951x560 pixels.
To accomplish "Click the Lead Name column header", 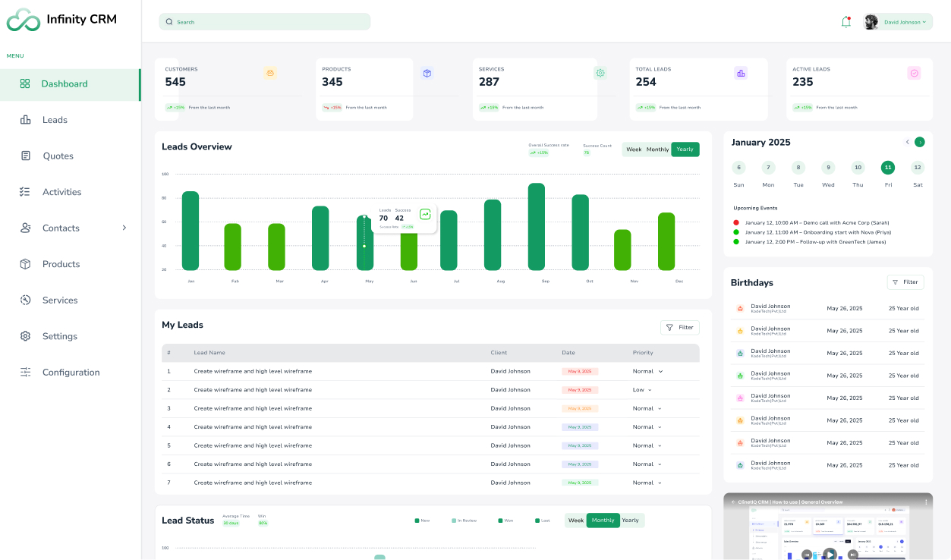I will tap(209, 353).
